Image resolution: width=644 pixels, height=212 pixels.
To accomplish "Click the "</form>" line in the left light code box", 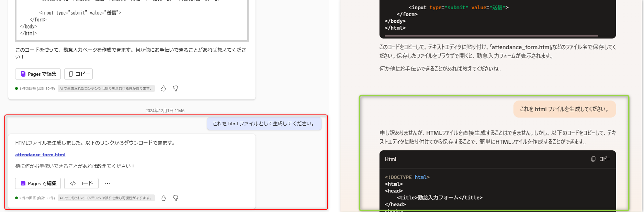I will pos(38,20).
